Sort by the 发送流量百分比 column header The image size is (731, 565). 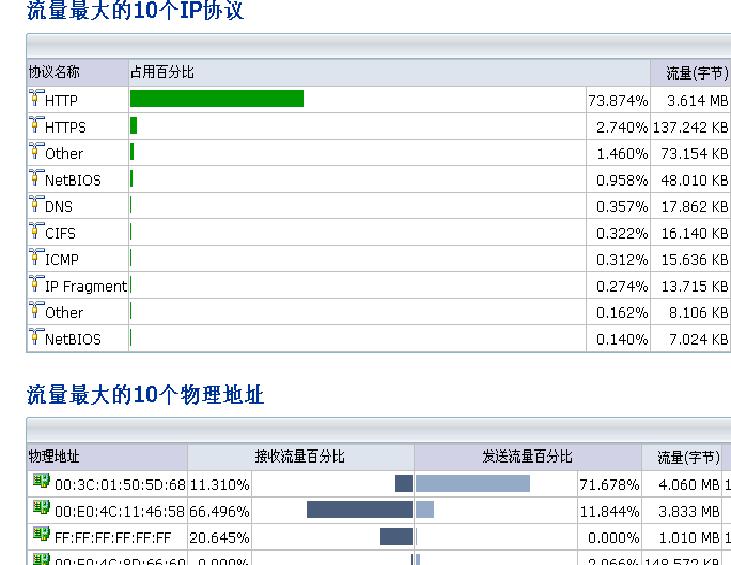pos(527,457)
